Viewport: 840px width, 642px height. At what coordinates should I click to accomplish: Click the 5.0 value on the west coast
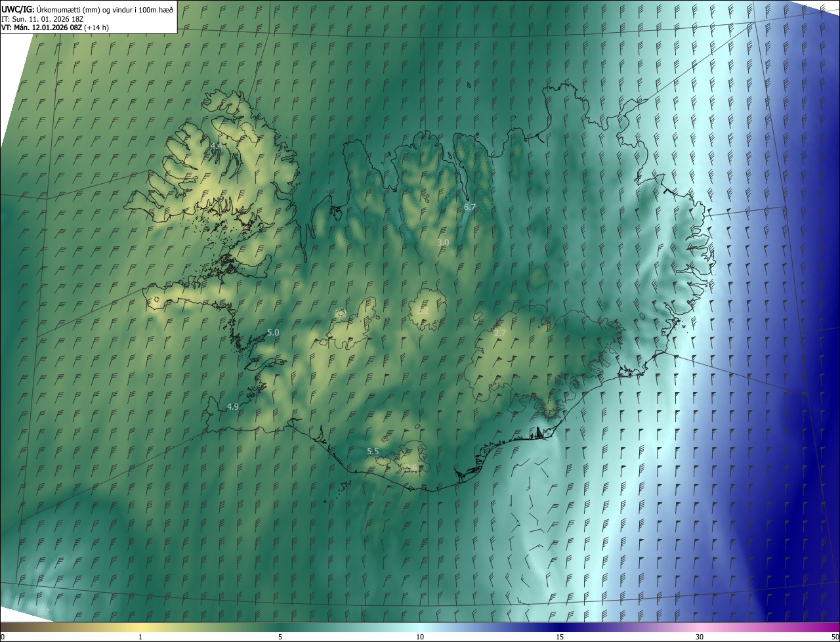click(x=273, y=333)
